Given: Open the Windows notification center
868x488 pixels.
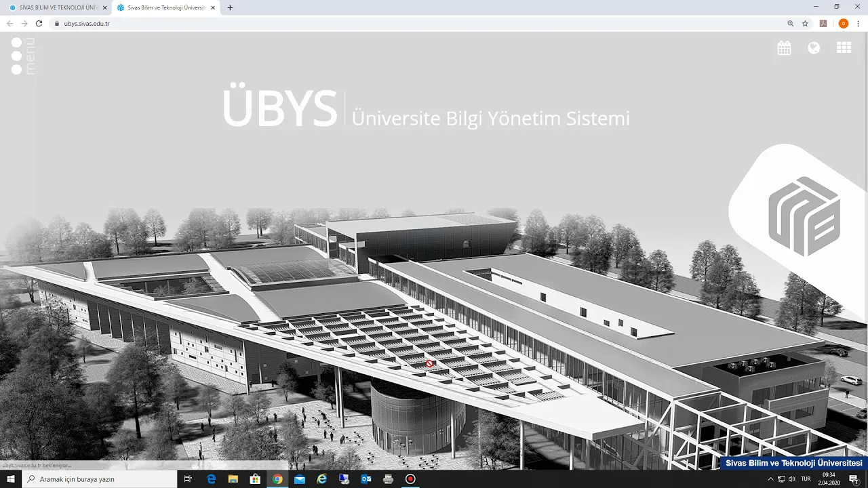Looking at the screenshot, I should [x=854, y=479].
